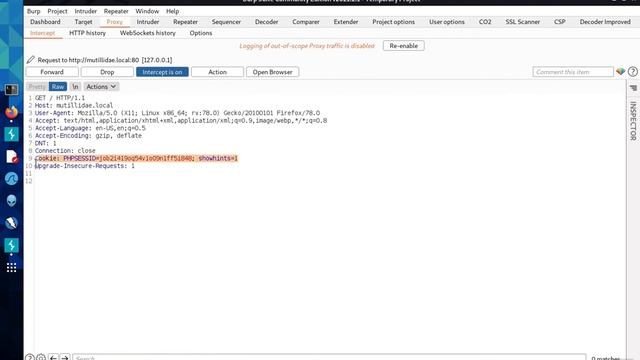The width and height of the screenshot is (640, 360).
Task: Open the Sequencer tab
Action: pyautogui.click(x=226, y=22)
